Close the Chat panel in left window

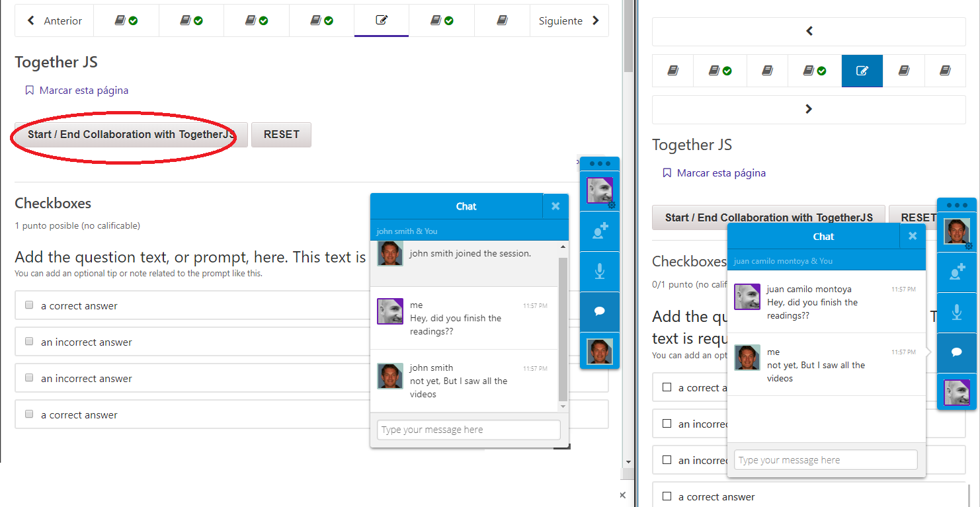point(555,206)
